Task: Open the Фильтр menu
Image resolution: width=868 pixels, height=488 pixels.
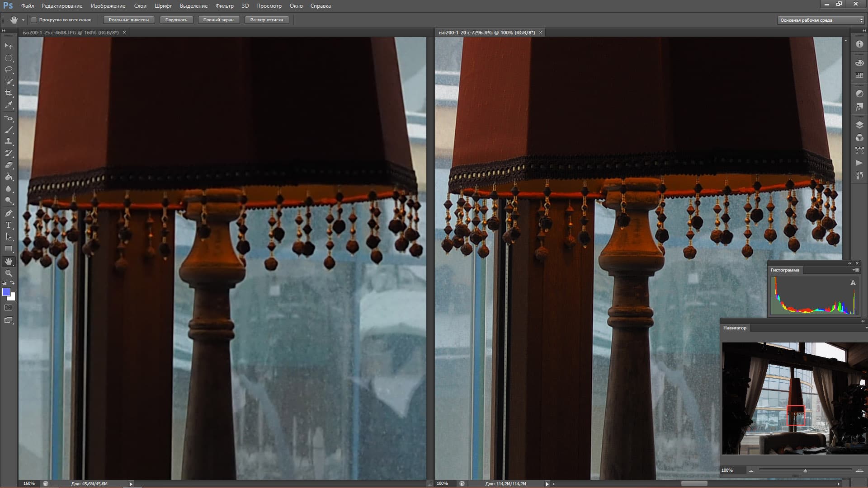Action: click(224, 6)
